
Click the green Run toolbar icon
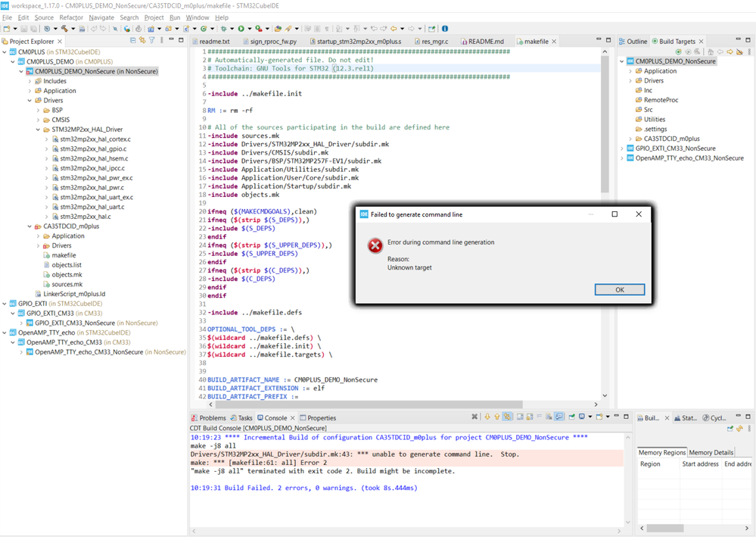[241, 29]
